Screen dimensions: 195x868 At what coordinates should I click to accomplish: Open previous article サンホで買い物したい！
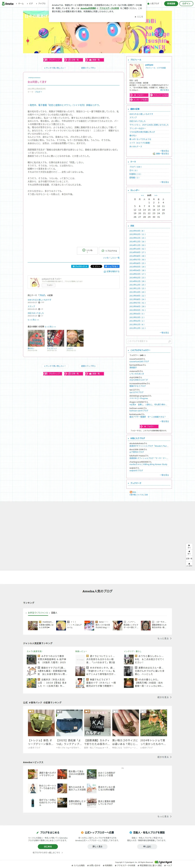click(x=55, y=68)
